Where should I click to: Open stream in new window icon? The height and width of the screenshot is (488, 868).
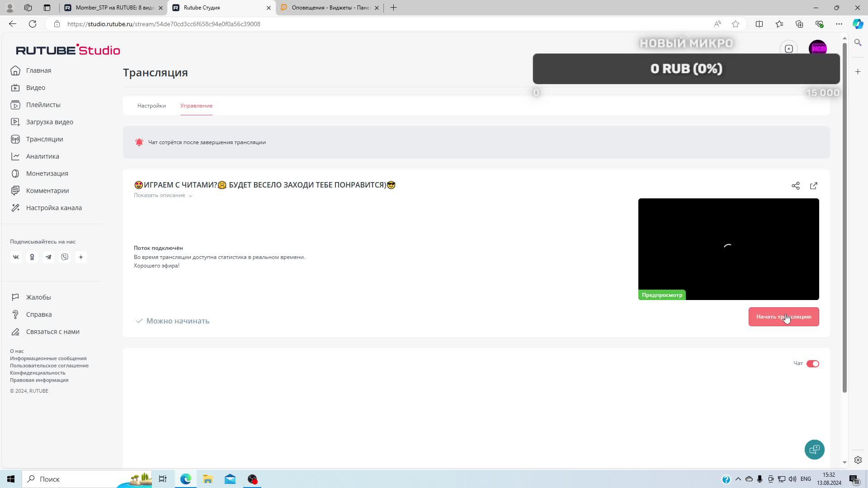[x=814, y=186]
